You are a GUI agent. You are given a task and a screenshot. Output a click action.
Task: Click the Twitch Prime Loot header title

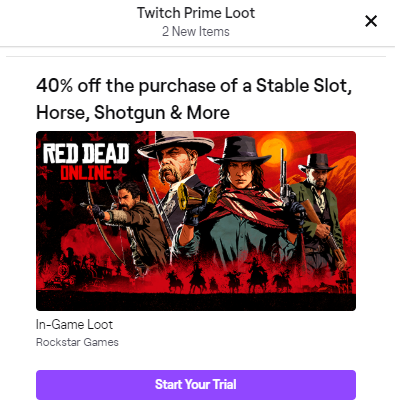[196, 13]
